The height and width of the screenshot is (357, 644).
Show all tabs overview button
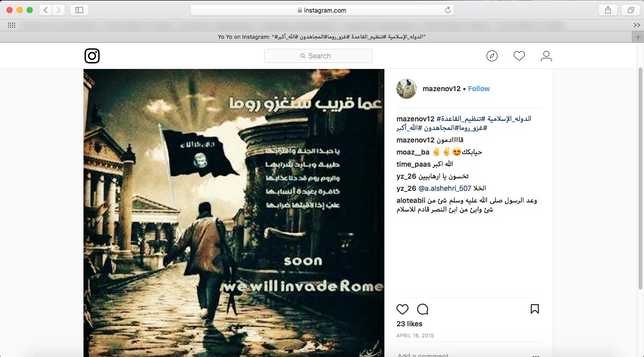coord(630,10)
